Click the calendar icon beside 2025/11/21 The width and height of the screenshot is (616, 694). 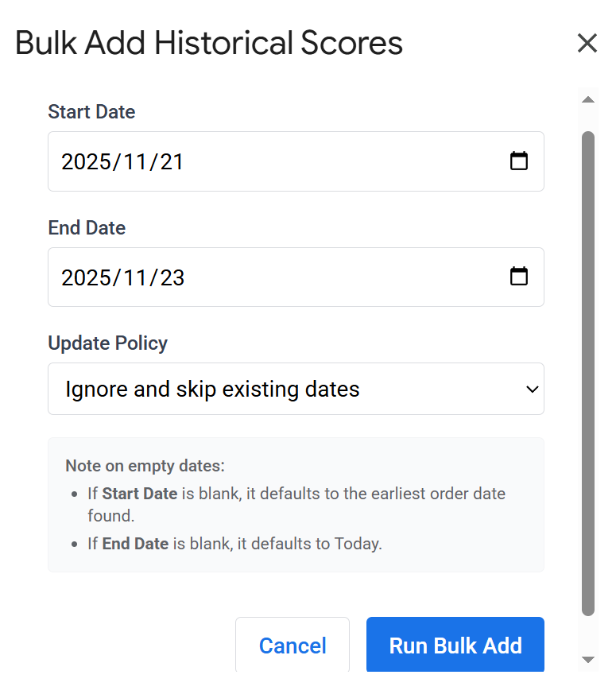(x=519, y=161)
